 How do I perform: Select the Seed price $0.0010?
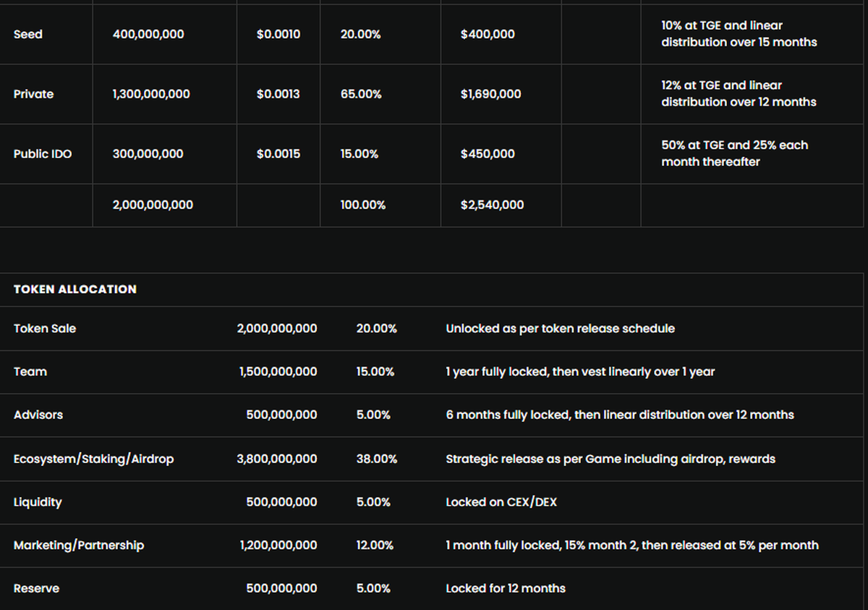click(x=278, y=34)
